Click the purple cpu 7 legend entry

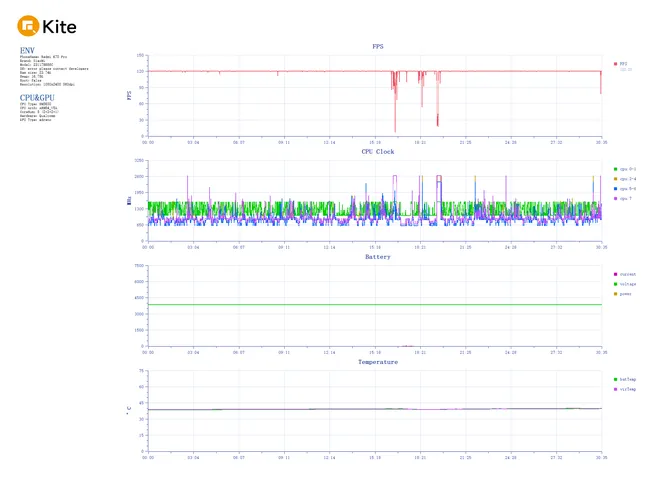pos(622,199)
